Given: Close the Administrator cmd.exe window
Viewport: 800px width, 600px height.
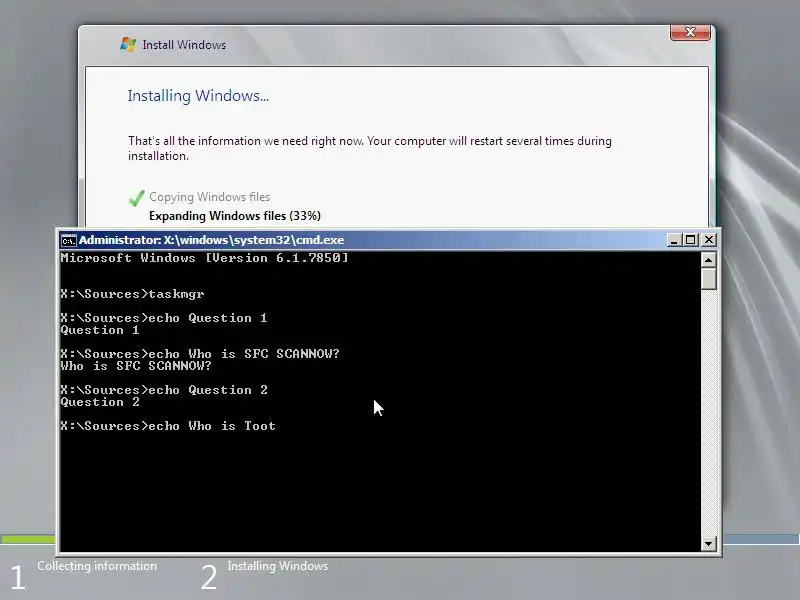Looking at the screenshot, I should pos(709,240).
